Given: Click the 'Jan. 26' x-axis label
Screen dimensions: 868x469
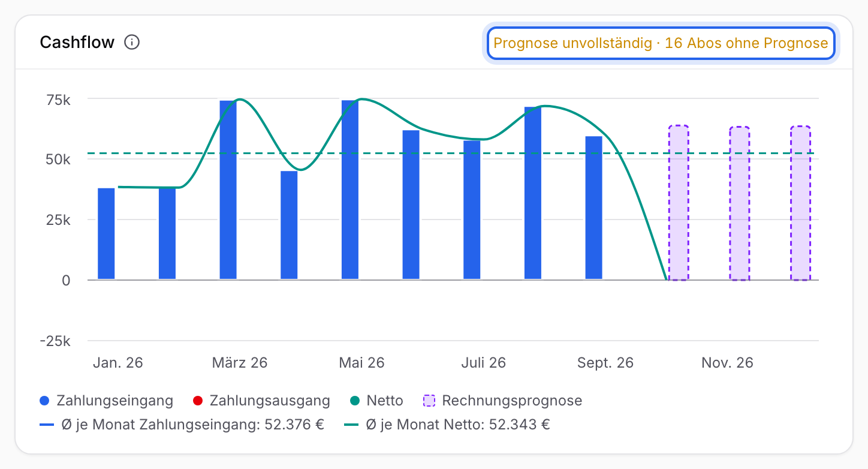Looking at the screenshot, I should click(x=118, y=363).
